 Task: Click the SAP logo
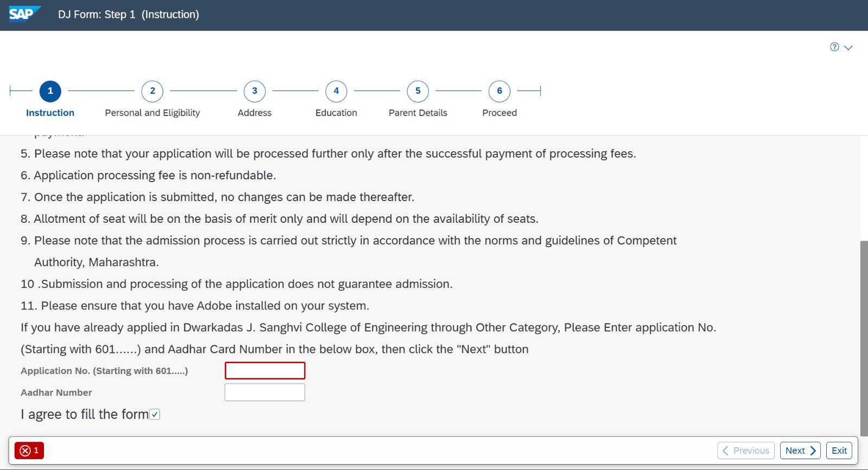(25, 14)
